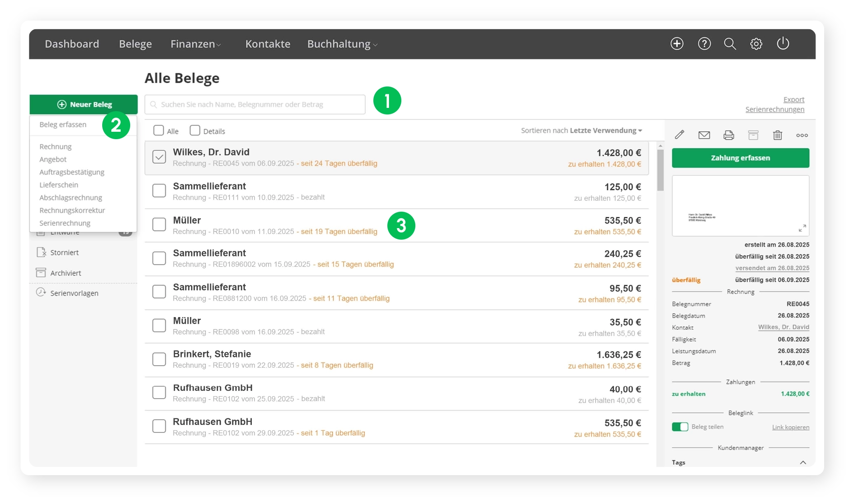This screenshot has width=853, height=504.
Task: Click the power logout icon
Action: 783,44
